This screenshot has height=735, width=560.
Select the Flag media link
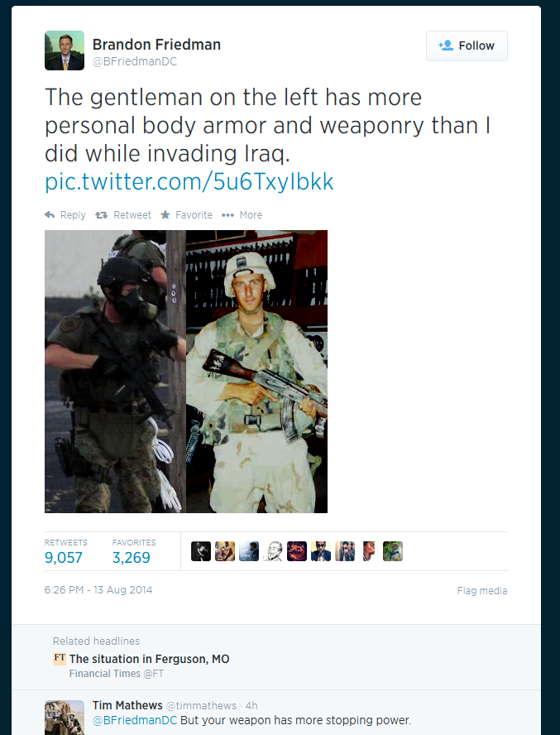pyautogui.click(x=482, y=591)
